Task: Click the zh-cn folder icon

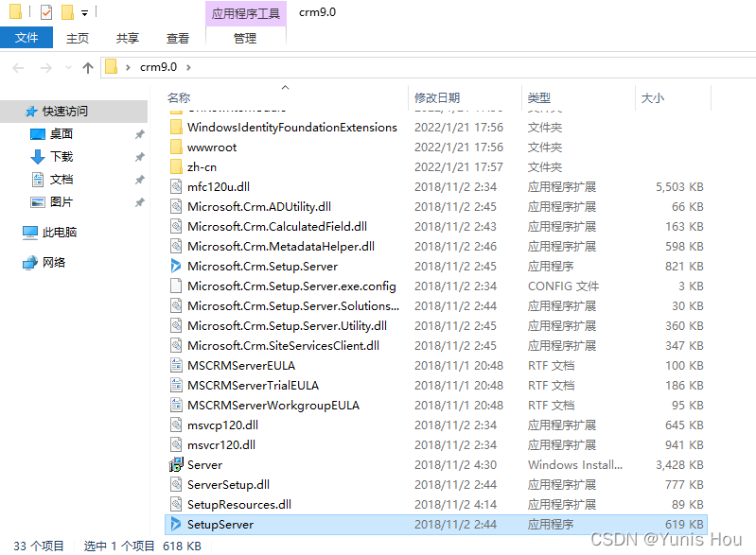Action: click(177, 166)
